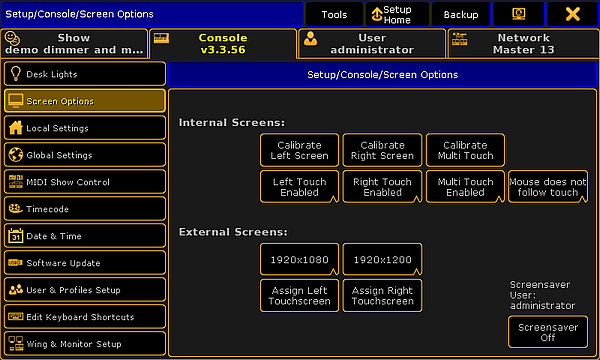
Task: Click the globe icon for Global Settings
Action: point(16,155)
